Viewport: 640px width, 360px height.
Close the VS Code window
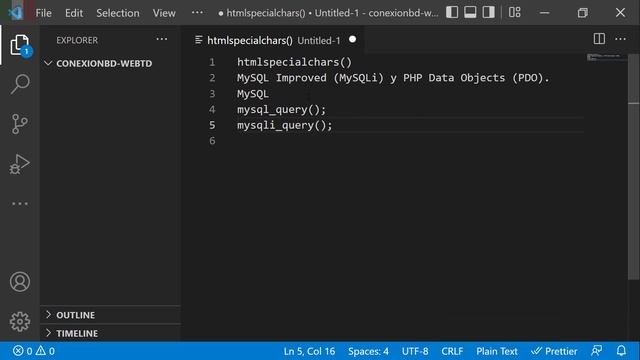click(x=620, y=13)
